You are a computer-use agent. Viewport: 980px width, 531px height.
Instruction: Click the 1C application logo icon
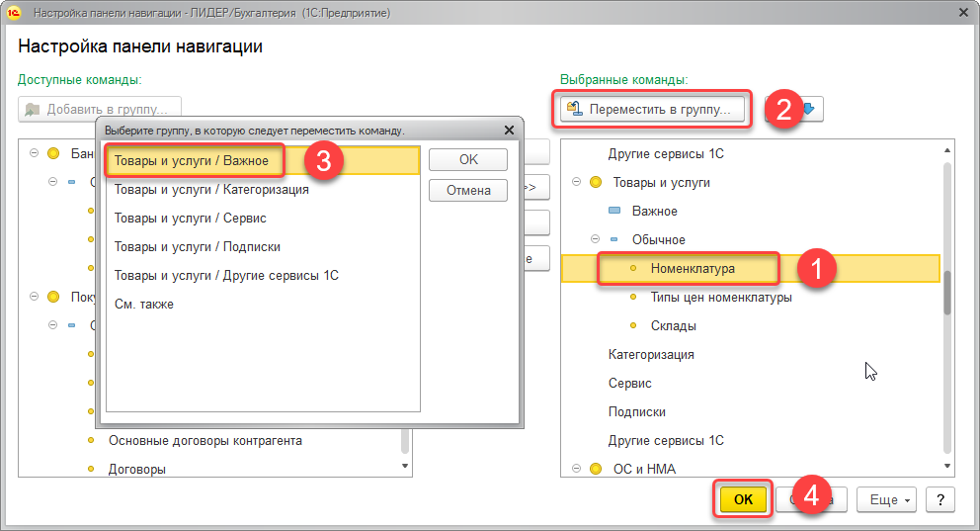14,12
